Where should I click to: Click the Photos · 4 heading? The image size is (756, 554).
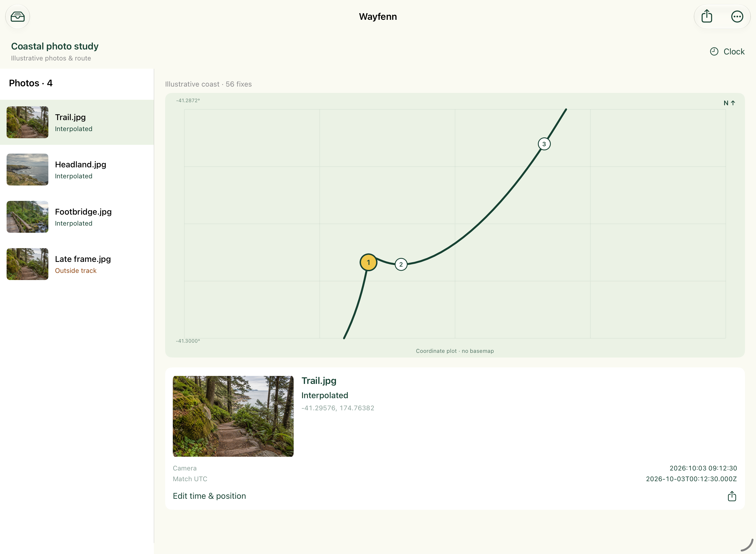(x=31, y=83)
